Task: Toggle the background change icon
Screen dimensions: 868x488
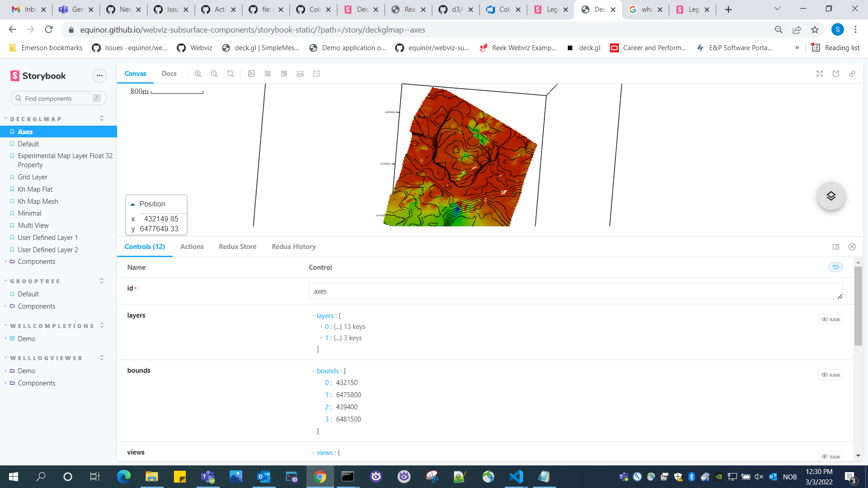Action: 251,74
